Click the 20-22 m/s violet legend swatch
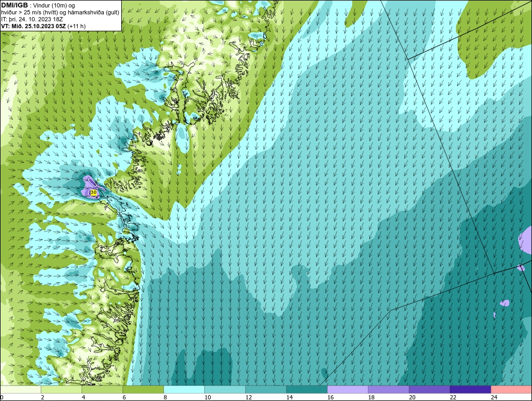 click(429, 389)
